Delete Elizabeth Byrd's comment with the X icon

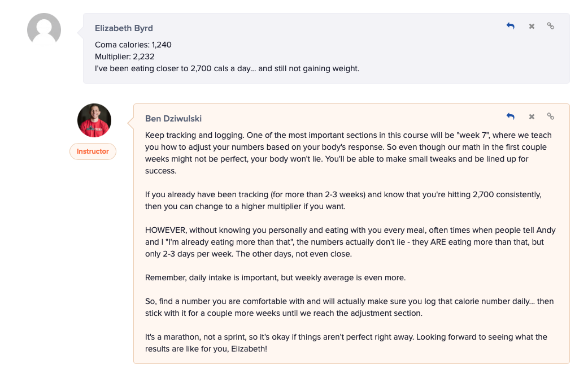(x=532, y=26)
